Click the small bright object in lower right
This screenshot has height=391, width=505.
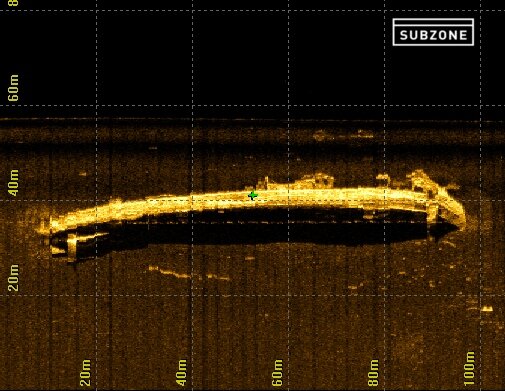487,309
